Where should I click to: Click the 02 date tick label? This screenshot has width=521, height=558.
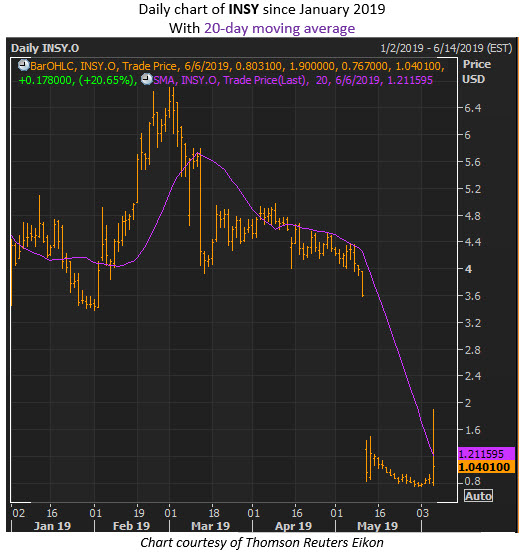19,513
